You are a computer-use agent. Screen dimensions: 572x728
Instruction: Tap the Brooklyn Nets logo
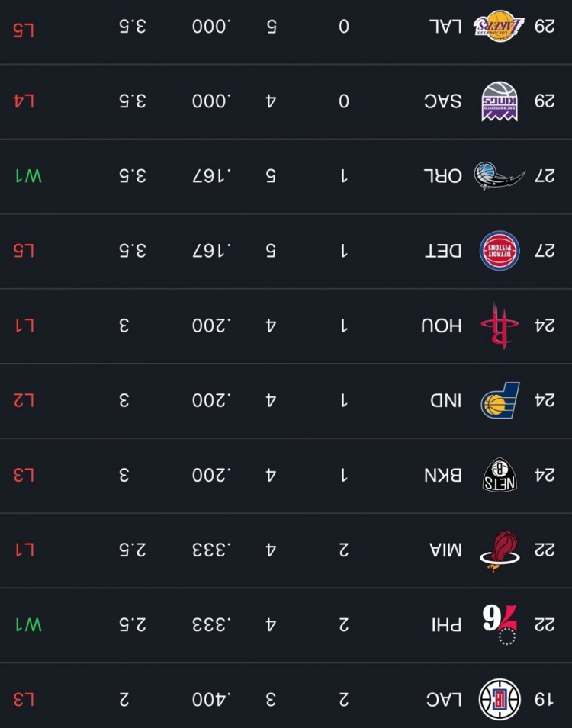(500, 475)
